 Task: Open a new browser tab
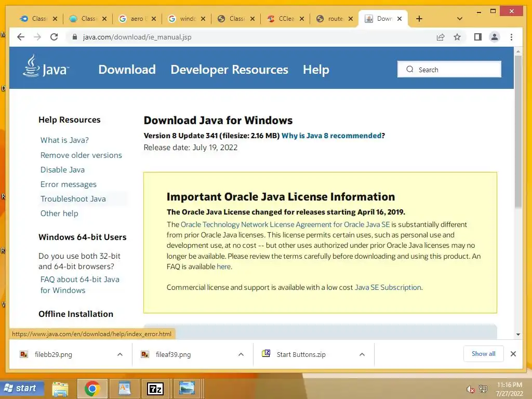tap(419, 19)
